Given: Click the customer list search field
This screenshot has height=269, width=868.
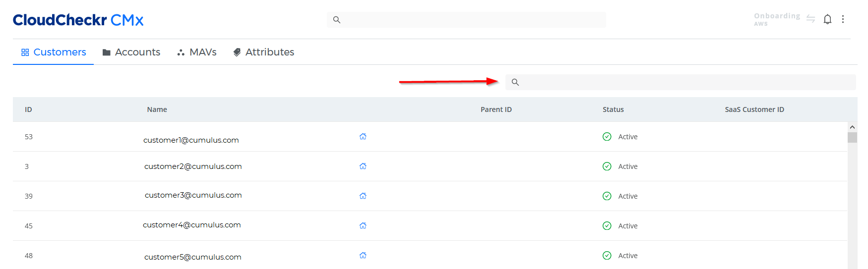Looking at the screenshot, I should pos(681,82).
